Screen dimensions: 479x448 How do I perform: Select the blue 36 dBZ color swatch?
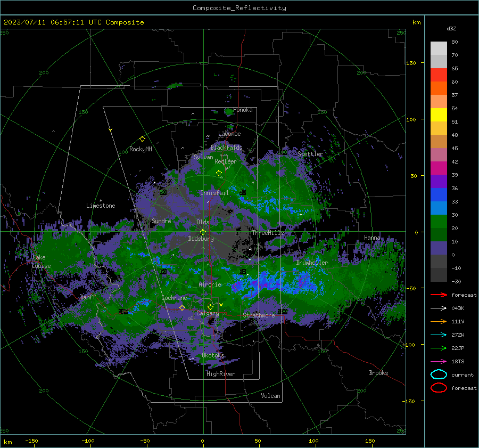(x=439, y=195)
